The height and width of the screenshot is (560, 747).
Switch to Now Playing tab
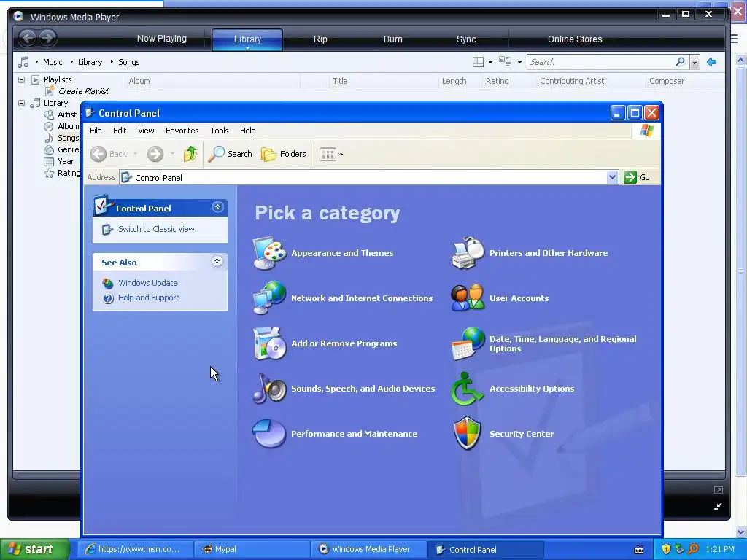(x=162, y=39)
